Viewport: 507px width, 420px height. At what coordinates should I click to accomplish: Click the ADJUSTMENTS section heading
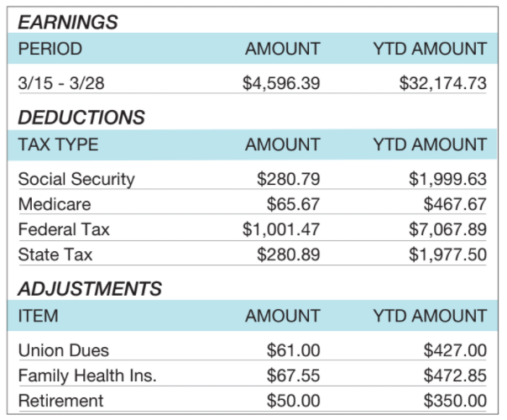click(x=90, y=289)
